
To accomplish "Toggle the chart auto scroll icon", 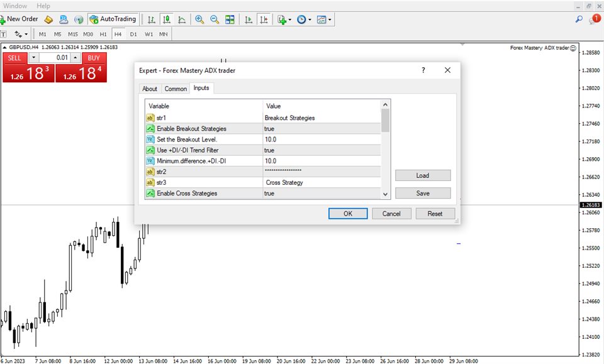I will 249,19.
